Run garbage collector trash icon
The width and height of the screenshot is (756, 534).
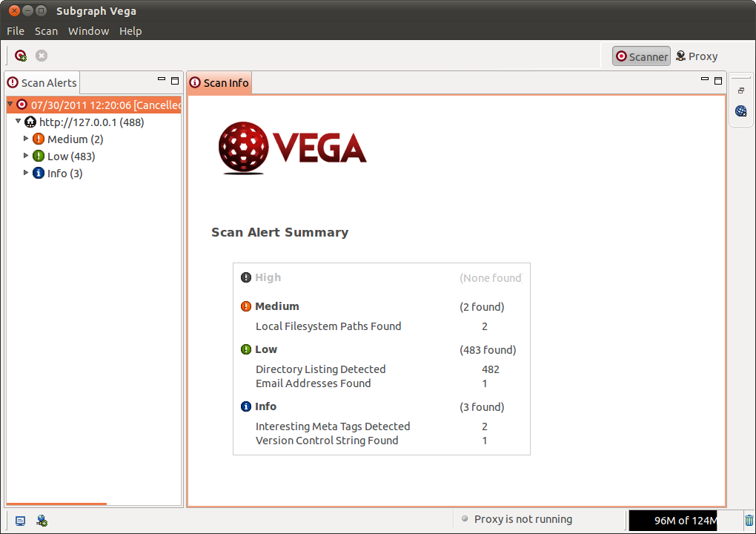coord(749,521)
